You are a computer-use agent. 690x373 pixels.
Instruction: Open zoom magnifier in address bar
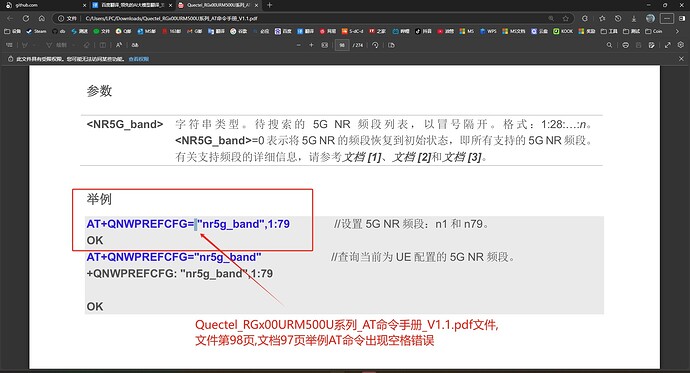pos(551,18)
